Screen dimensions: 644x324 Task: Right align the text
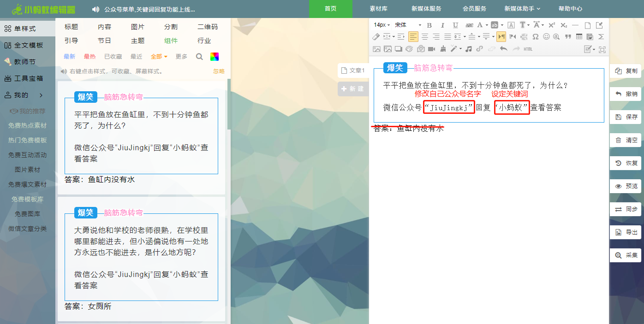(x=436, y=36)
